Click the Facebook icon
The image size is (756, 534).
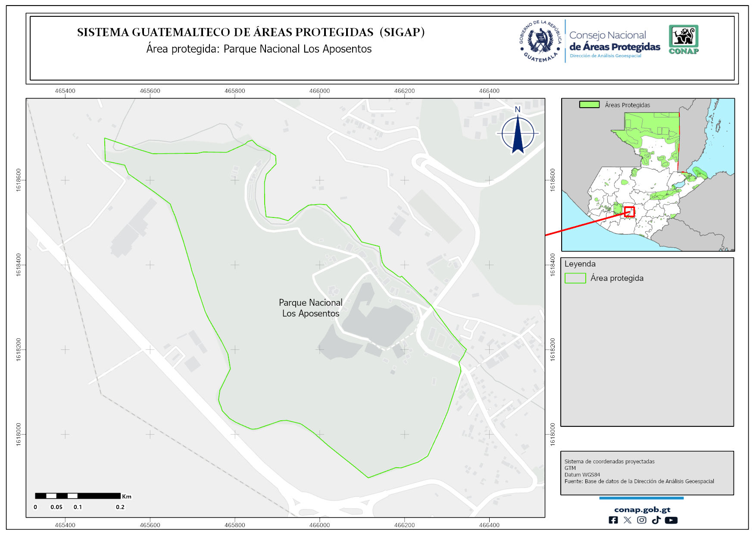pyautogui.click(x=613, y=520)
